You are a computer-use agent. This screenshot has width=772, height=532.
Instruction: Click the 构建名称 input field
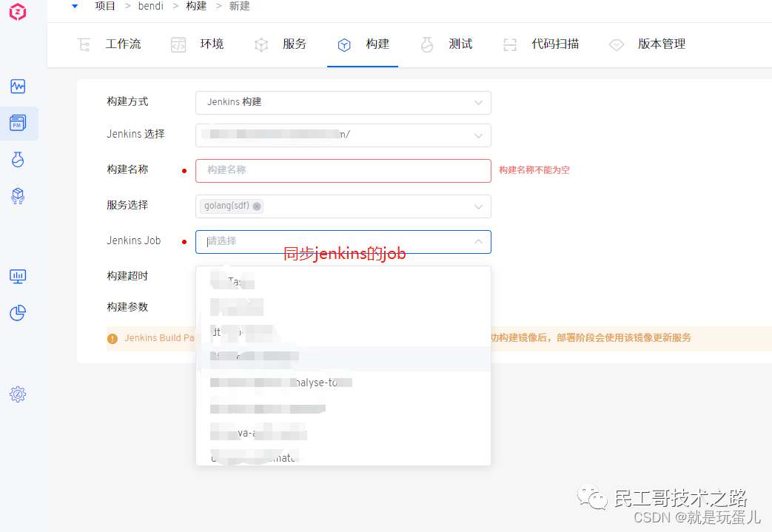[343, 170]
